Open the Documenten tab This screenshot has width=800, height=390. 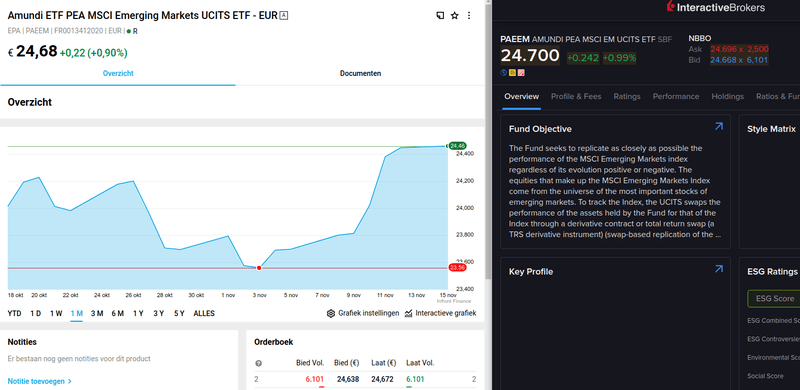360,74
